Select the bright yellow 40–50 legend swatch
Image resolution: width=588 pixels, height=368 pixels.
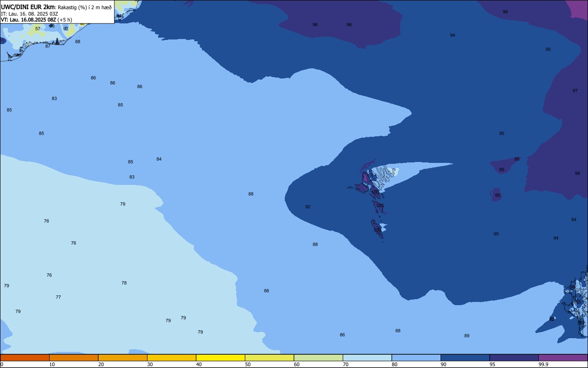coord(220,357)
